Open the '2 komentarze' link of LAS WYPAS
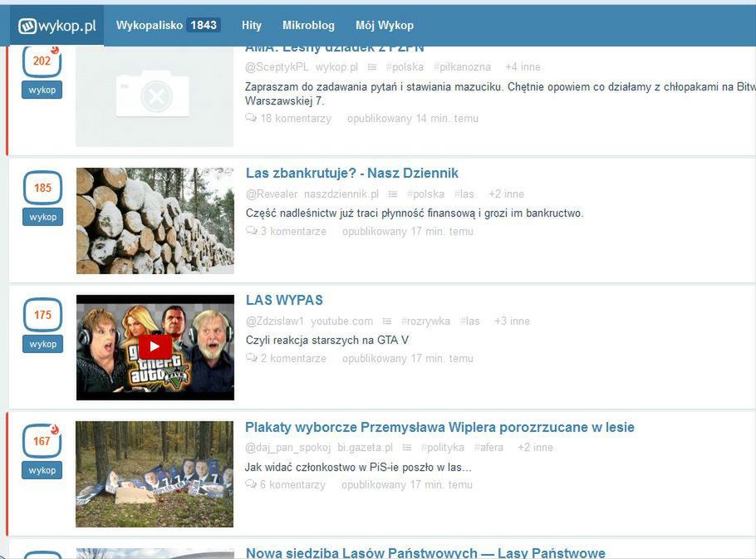The width and height of the screenshot is (756, 559). (293, 359)
